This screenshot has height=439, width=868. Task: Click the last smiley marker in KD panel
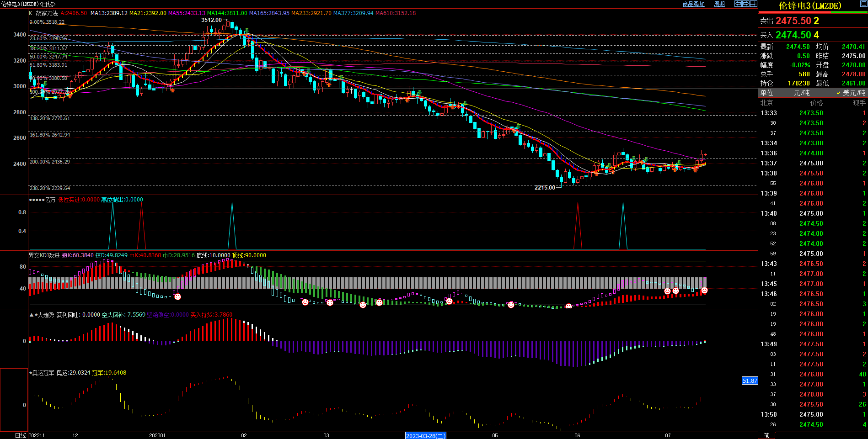(704, 290)
